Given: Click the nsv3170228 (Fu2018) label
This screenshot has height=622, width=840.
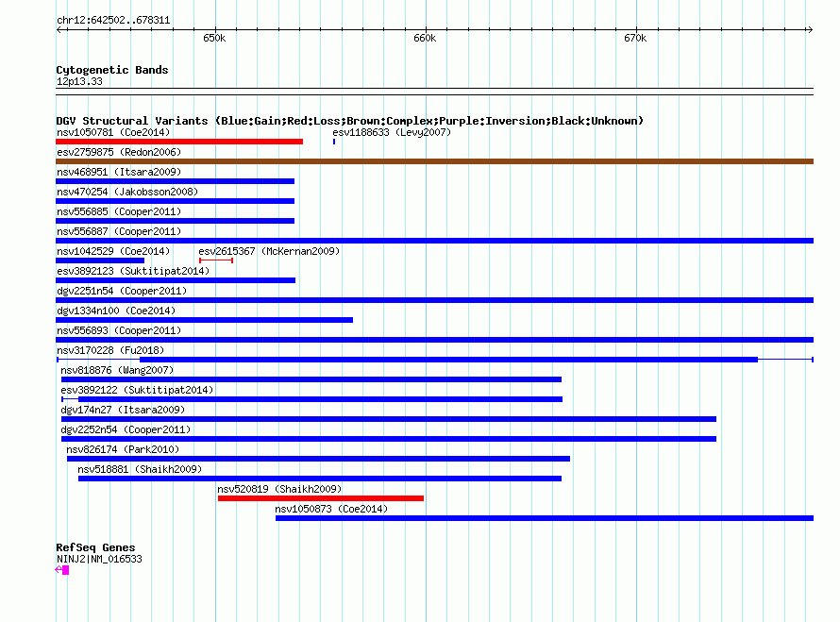Looking at the screenshot, I should [110, 350].
